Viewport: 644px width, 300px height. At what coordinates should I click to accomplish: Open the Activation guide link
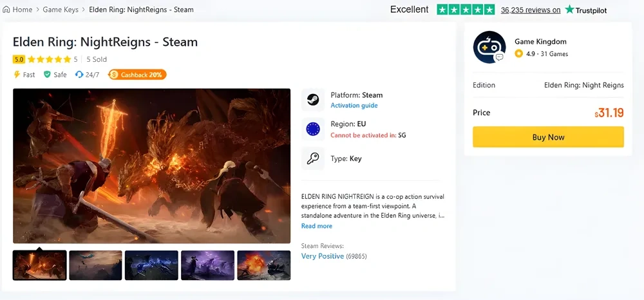point(354,106)
